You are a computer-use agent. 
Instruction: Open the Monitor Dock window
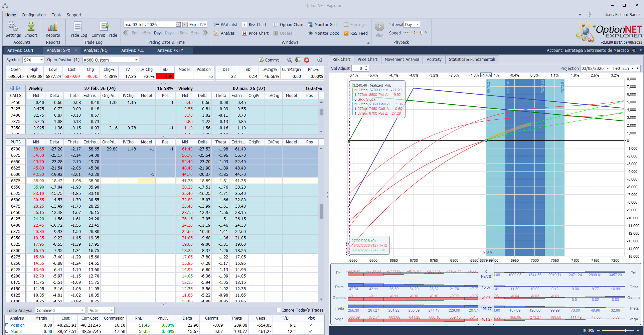tap(323, 33)
